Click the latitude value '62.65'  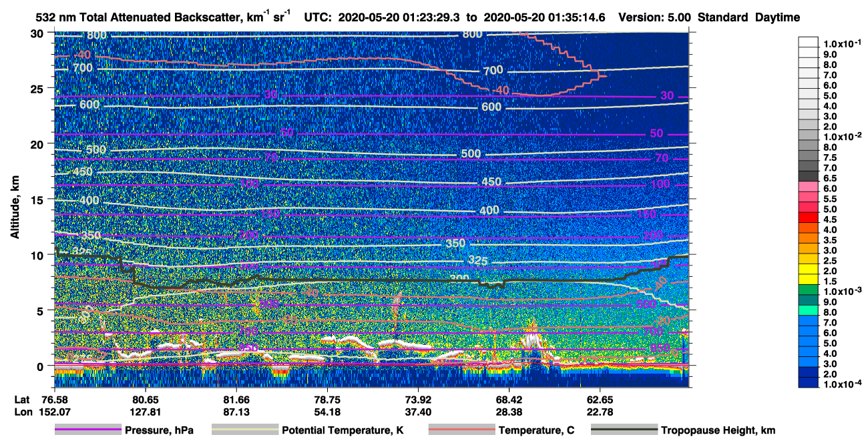pyautogui.click(x=600, y=400)
